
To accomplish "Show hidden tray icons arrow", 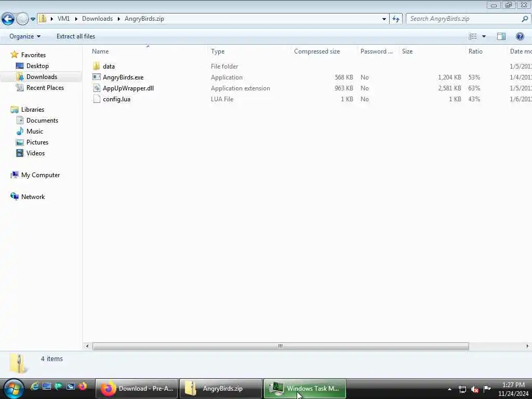I will [449, 389].
